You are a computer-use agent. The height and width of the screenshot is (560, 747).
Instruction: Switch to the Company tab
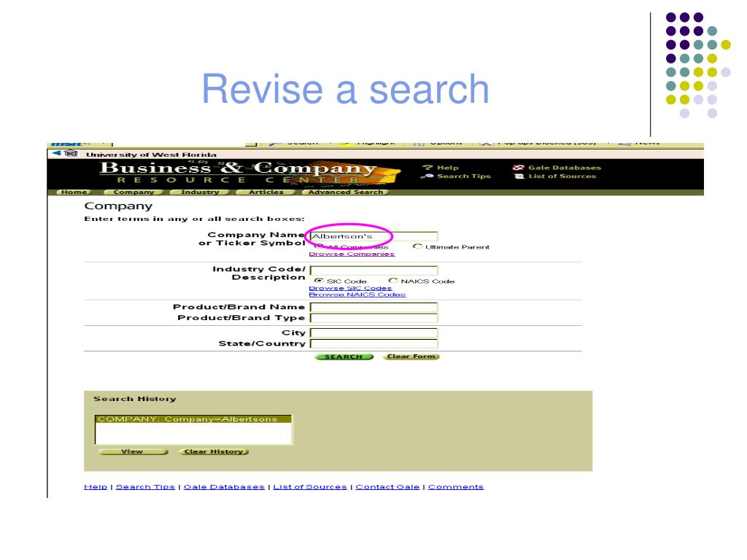(x=133, y=192)
